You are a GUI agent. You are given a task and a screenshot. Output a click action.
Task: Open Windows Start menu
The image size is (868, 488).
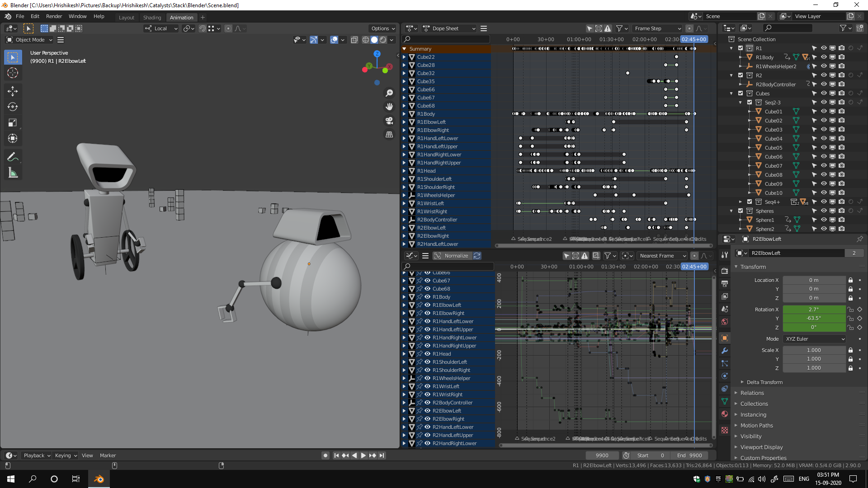coord(11,479)
